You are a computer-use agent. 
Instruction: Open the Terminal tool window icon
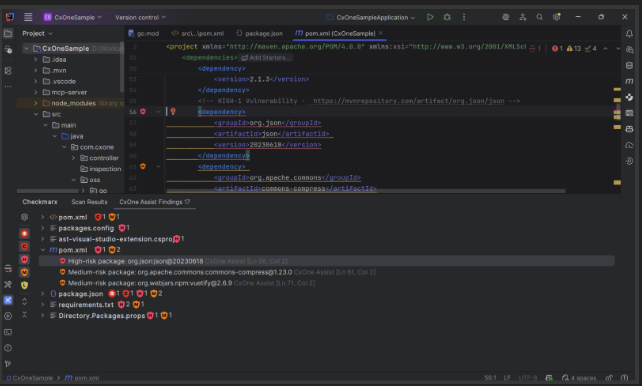pyautogui.click(x=8, y=332)
